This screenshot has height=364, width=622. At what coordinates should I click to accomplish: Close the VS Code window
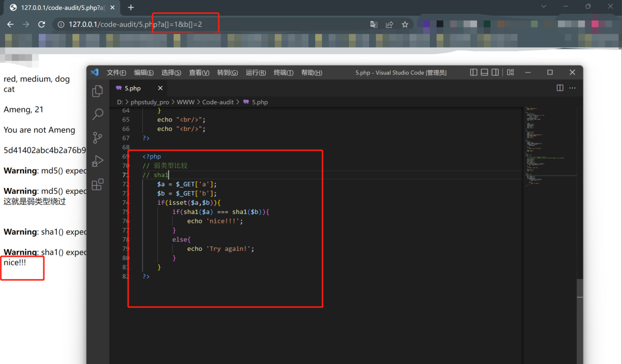(572, 73)
